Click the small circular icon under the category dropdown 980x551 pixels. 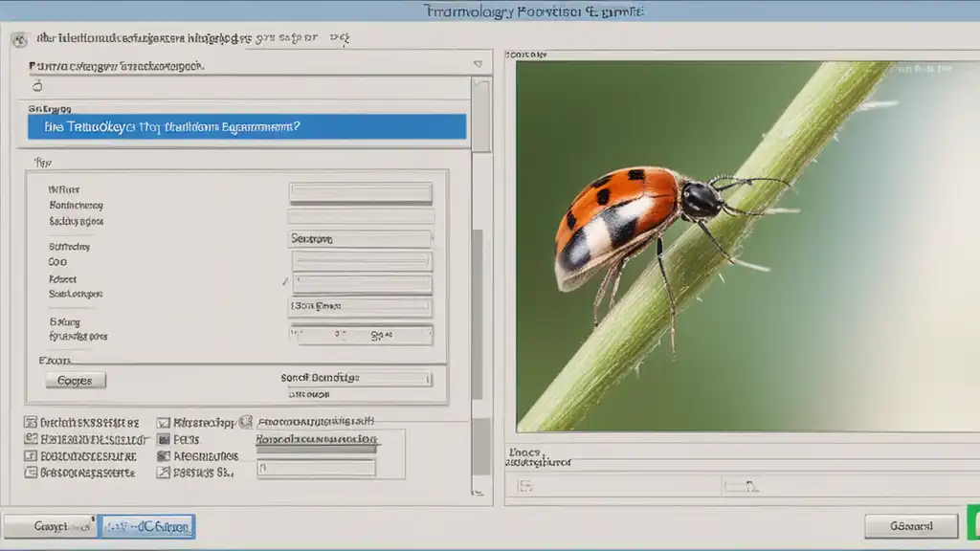coord(38,86)
